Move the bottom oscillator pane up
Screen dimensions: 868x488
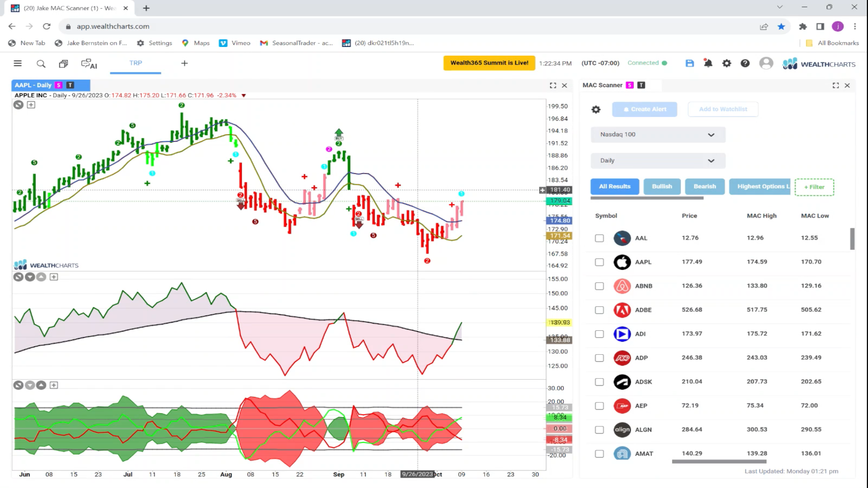point(41,385)
